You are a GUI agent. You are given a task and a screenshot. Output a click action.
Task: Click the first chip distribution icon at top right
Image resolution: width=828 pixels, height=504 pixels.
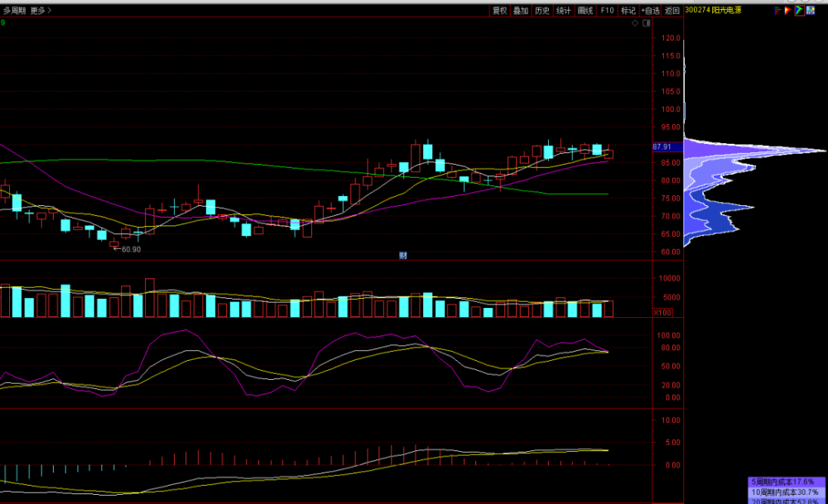778,11
